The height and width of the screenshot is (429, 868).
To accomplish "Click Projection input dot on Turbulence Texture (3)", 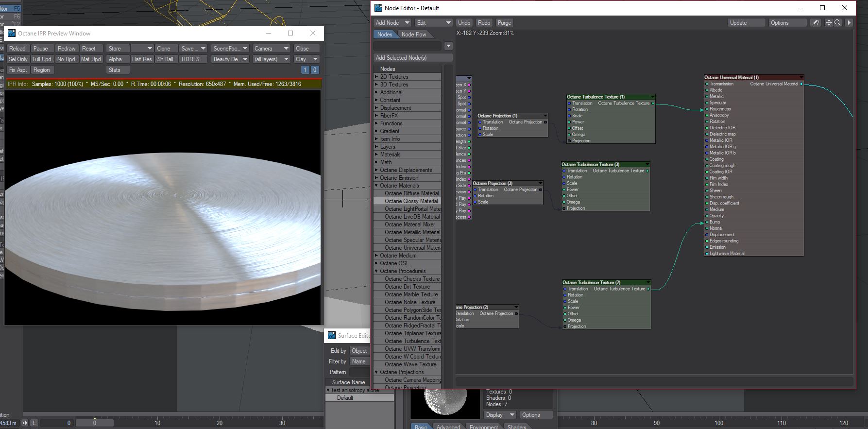I will click(564, 208).
